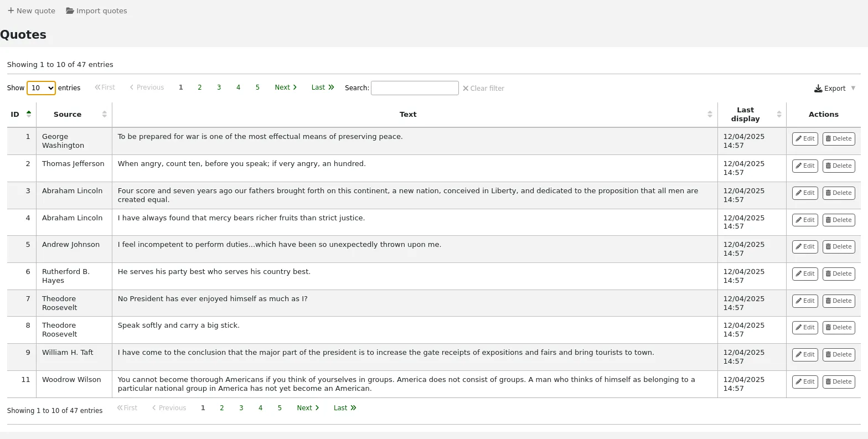Go to page 4 in bottom pagination
The width and height of the screenshot is (868, 439).
click(x=261, y=408)
